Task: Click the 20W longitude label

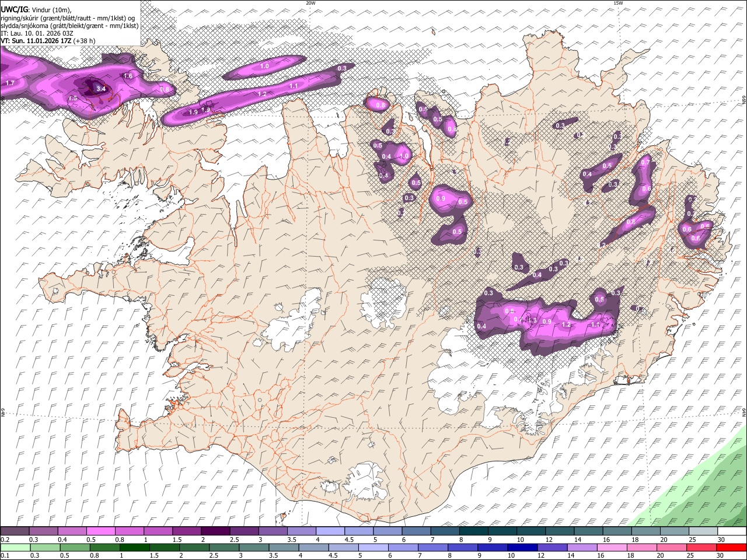Action: click(310, 3)
